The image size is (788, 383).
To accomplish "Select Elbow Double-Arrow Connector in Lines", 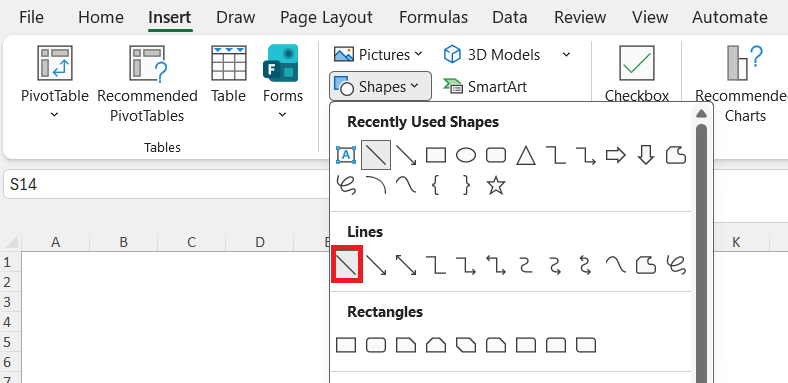I will 496,265.
